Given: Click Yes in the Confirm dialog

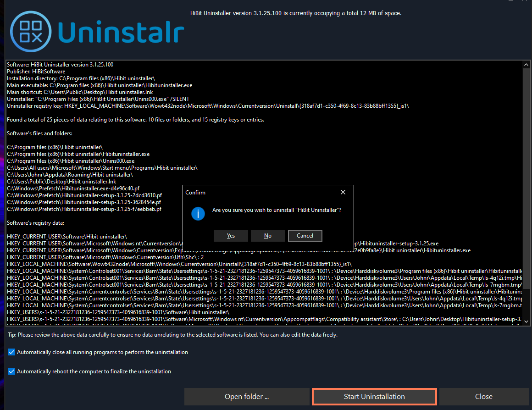Looking at the screenshot, I should (x=231, y=236).
